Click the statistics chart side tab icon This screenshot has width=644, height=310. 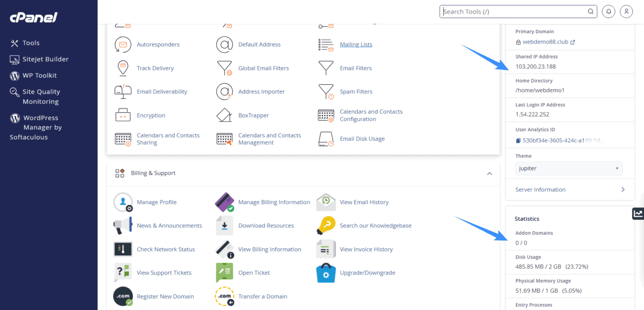click(x=638, y=213)
